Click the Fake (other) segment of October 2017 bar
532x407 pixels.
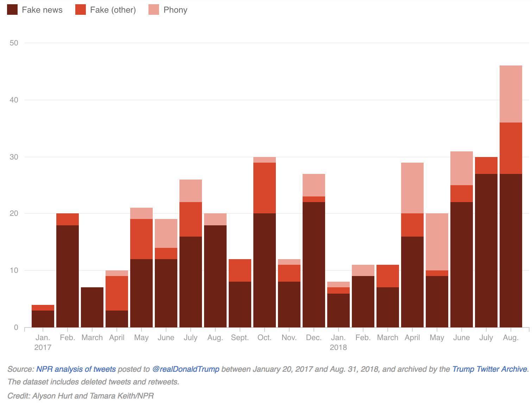click(264, 188)
